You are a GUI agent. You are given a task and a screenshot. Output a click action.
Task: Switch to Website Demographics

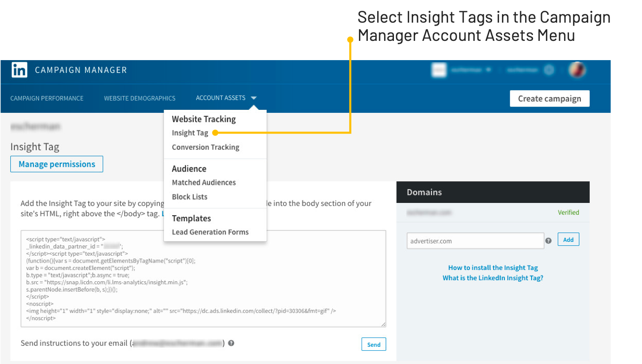coord(140,98)
